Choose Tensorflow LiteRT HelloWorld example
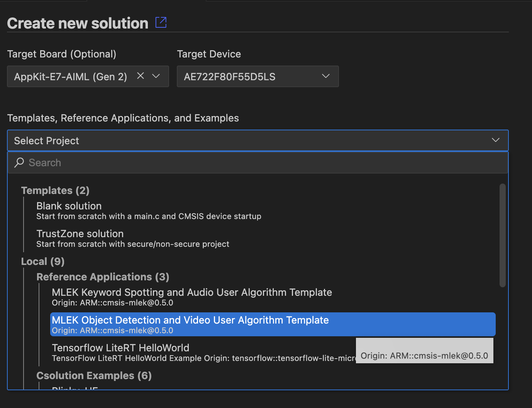 click(203, 352)
